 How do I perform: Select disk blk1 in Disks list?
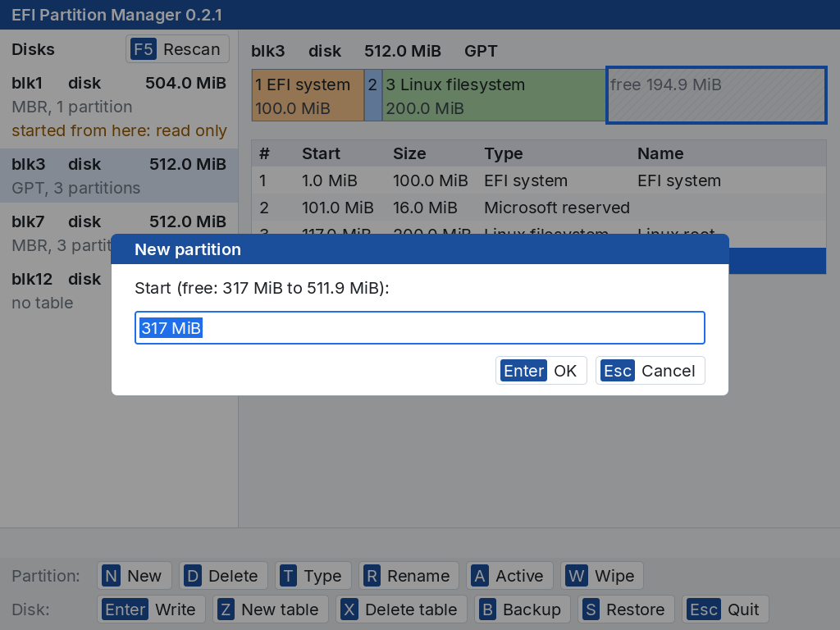click(119, 107)
